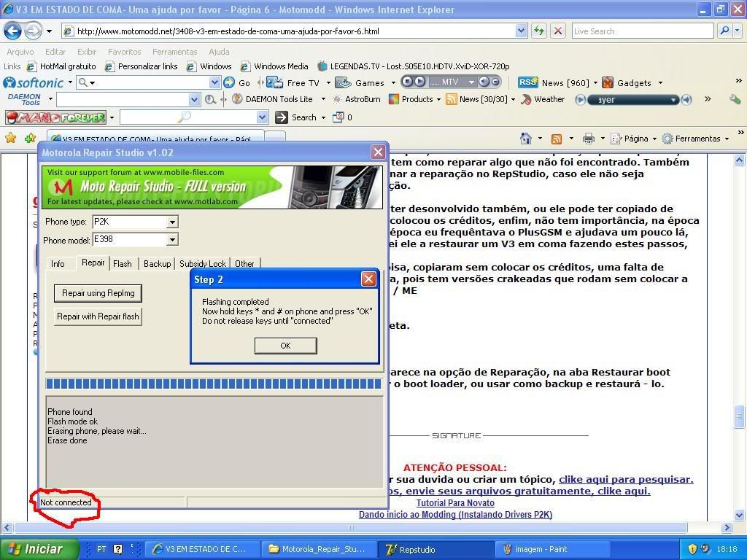
Task: Click the Refresh page icon
Action: (539, 31)
